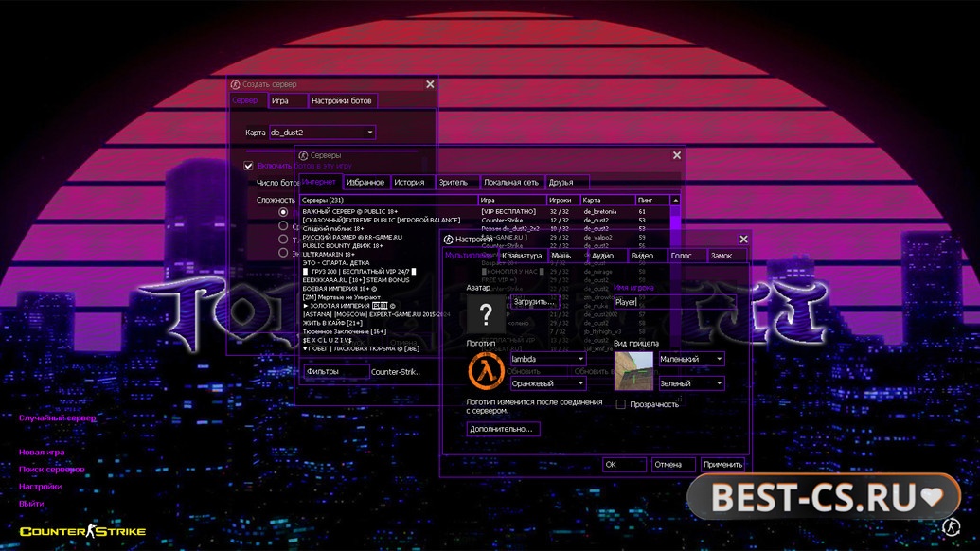Viewport: 980px width, 551px height.
Task: Click the Half-Life icon in Настройки window title
Action: [448, 240]
